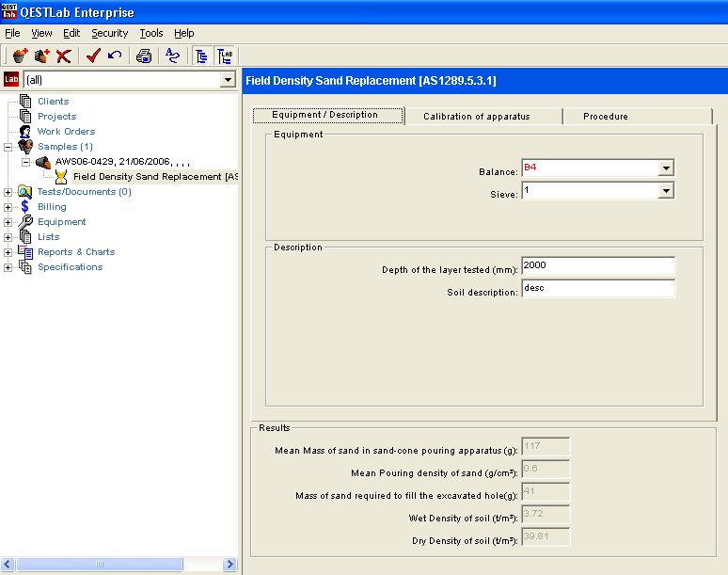Viewport: 728px width, 575px height.
Task: Click the add new test toolbar icon
Action: tap(41, 56)
